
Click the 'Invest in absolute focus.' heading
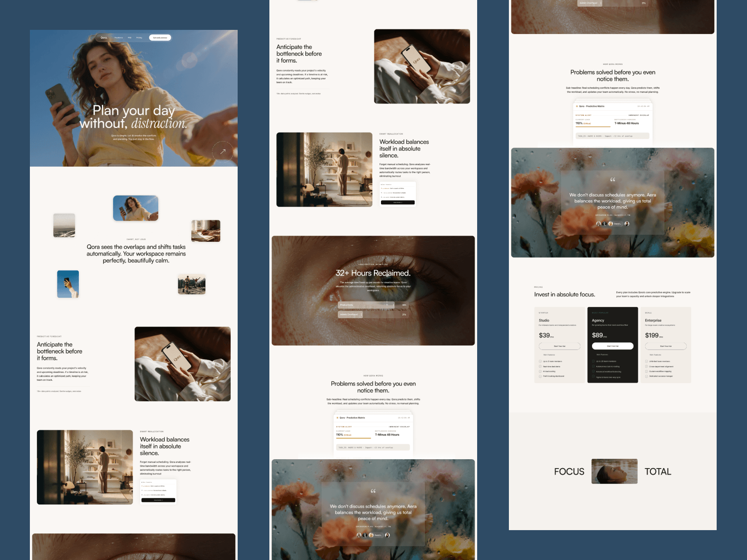click(x=564, y=294)
